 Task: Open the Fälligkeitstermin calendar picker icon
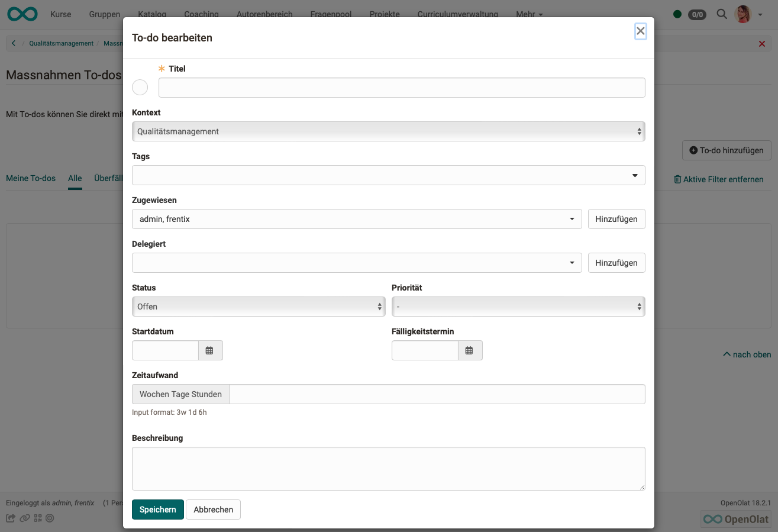point(470,350)
